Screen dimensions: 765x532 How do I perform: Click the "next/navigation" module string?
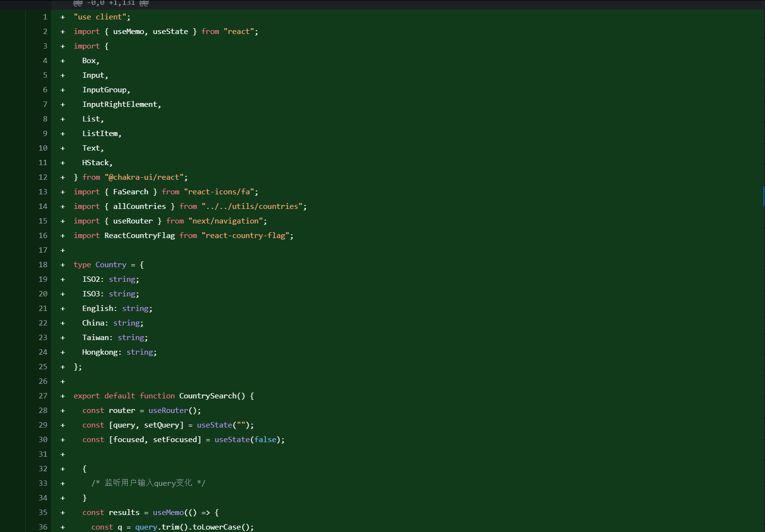[x=226, y=221]
